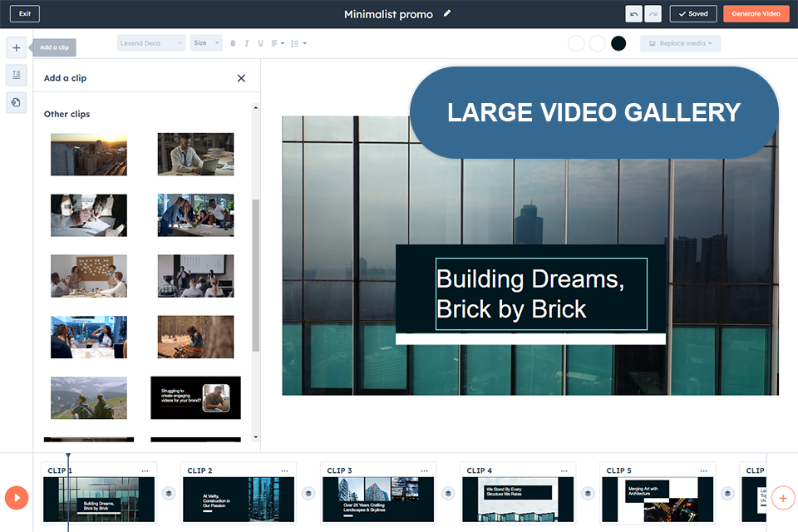The width and height of the screenshot is (798, 532).
Task: Toggle italic formatting
Action: pos(246,43)
